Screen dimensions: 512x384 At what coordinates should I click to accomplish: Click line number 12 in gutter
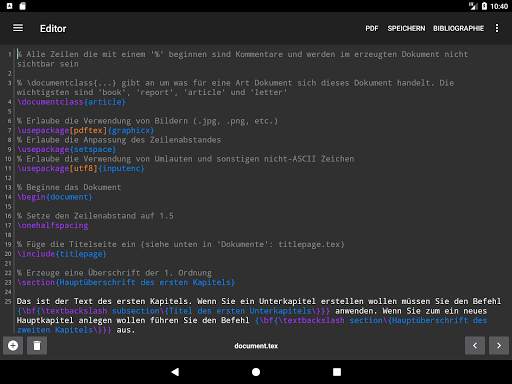pos(8,178)
